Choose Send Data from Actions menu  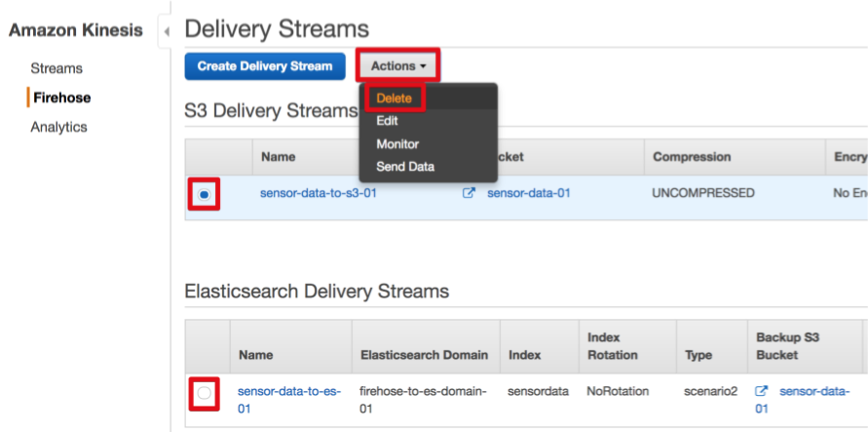coord(405,167)
